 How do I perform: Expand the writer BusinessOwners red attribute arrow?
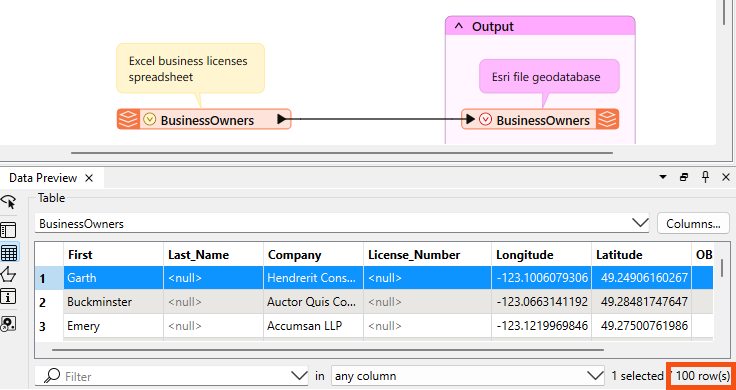pyautogui.click(x=486, y=120)
